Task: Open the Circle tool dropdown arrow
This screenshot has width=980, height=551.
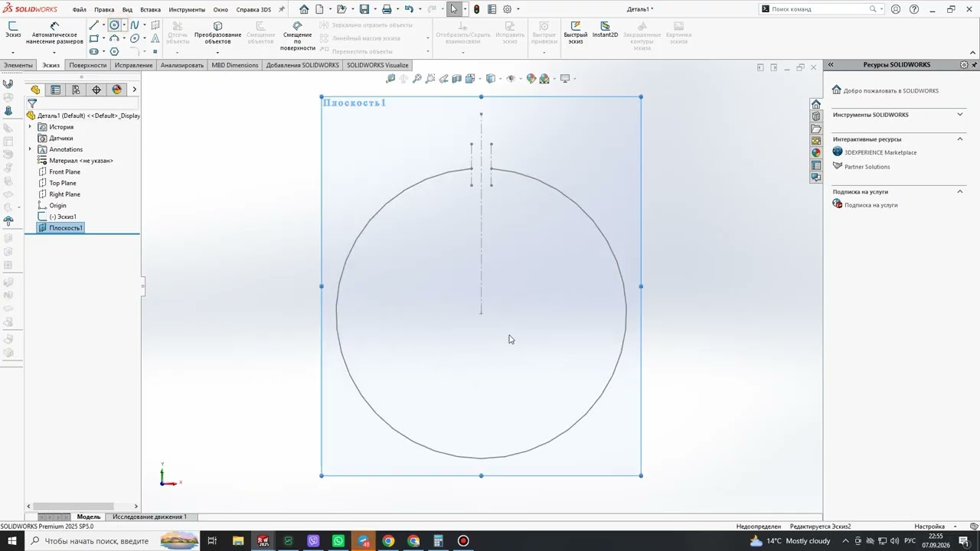Action: coord(124,25)
